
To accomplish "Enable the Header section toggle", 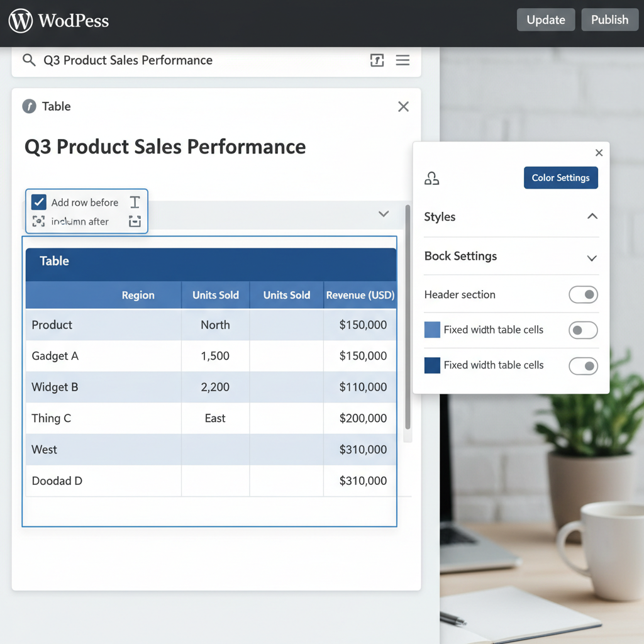I will pos(583,294).
